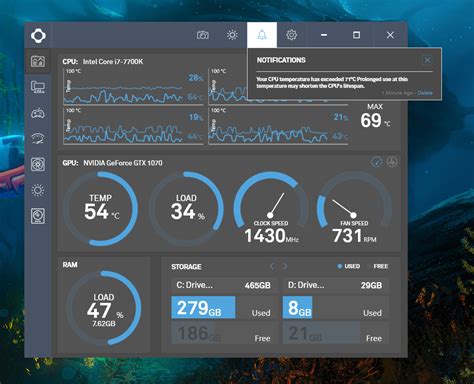Click the GPU TEMP 54°C gauge
This screenshot has width=474, height=384.
(x=100, y=209)
